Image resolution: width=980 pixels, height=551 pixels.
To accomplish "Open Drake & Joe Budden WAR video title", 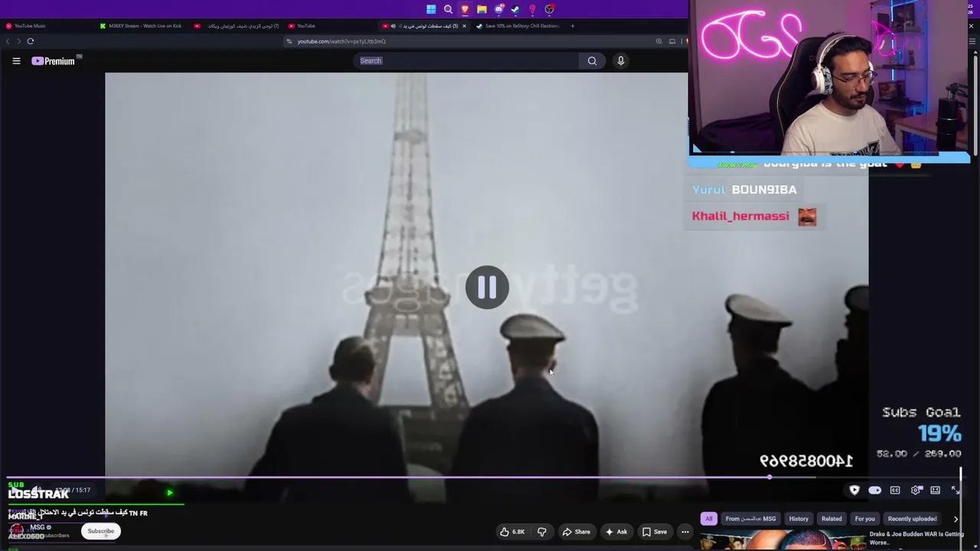I will (916, 538).
